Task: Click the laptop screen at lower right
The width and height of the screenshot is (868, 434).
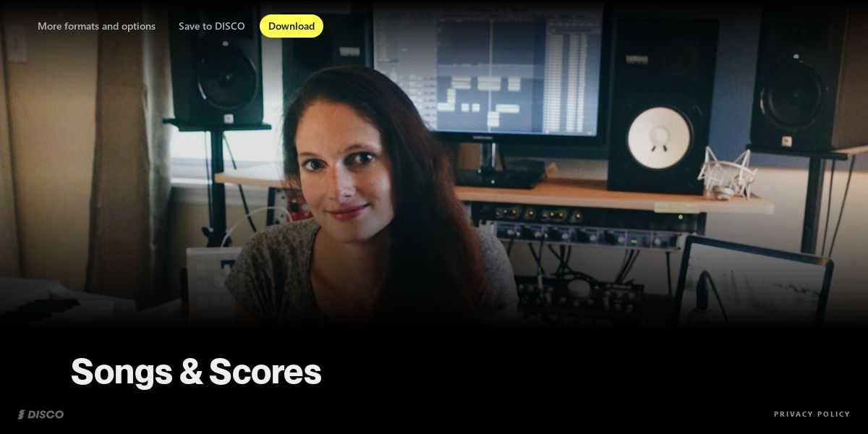Action: pyautogui.click(x=754, y=282)
